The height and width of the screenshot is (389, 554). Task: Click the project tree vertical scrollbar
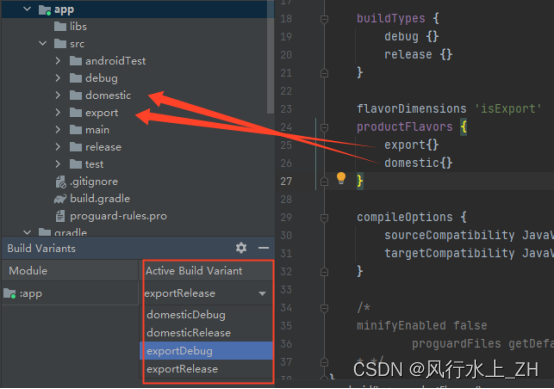click(271, 58)
